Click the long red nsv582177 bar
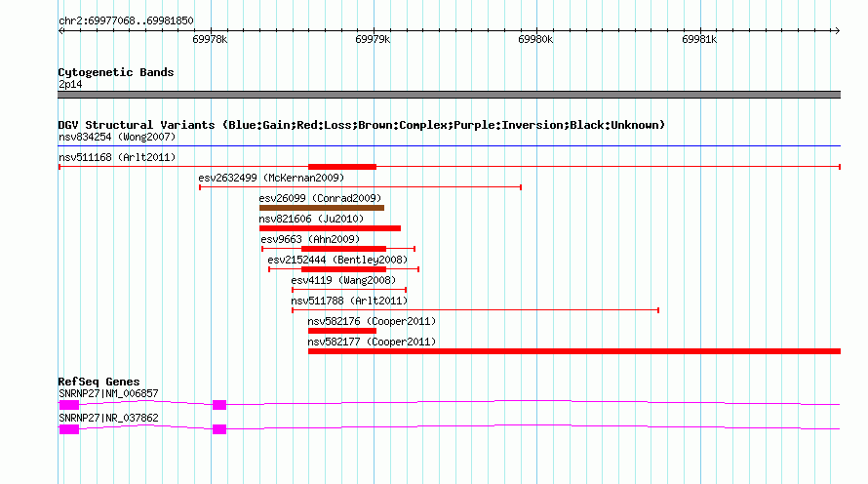Viewport: 868px width, 484px height. click(574, 351)
